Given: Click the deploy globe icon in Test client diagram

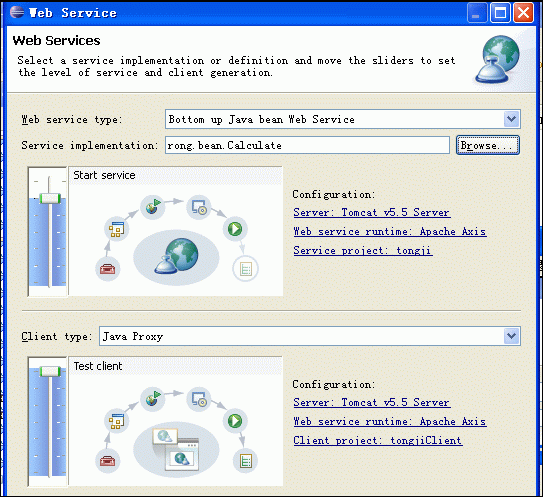Looking at the screenshot, I should coord(153,399).
